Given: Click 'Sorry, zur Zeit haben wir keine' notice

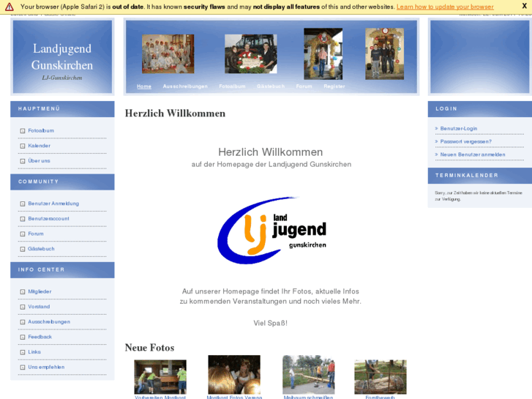Looking at the screenshot, I should click(x=479, y=196).
